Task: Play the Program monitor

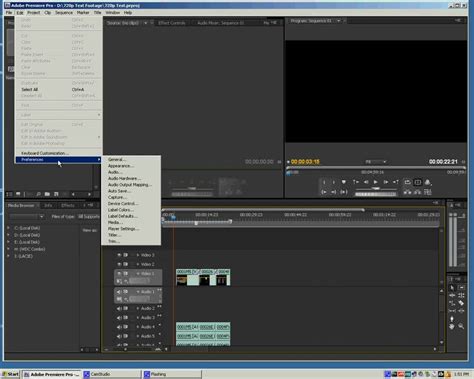Action: 376,182
